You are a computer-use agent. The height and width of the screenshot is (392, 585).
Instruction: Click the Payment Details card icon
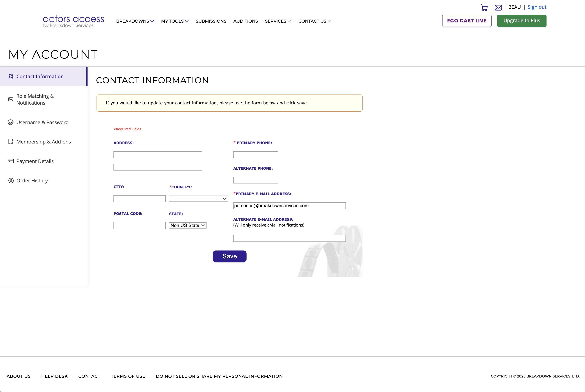[11, 161]
